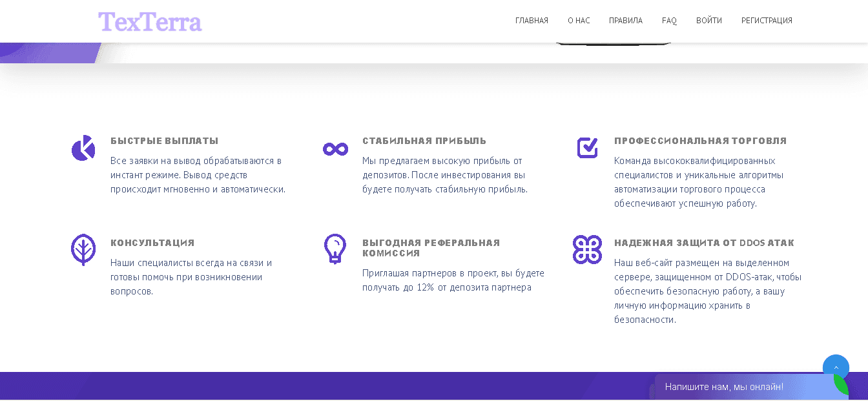Click the clover icon for Надежная защита

tap(586, 251)
